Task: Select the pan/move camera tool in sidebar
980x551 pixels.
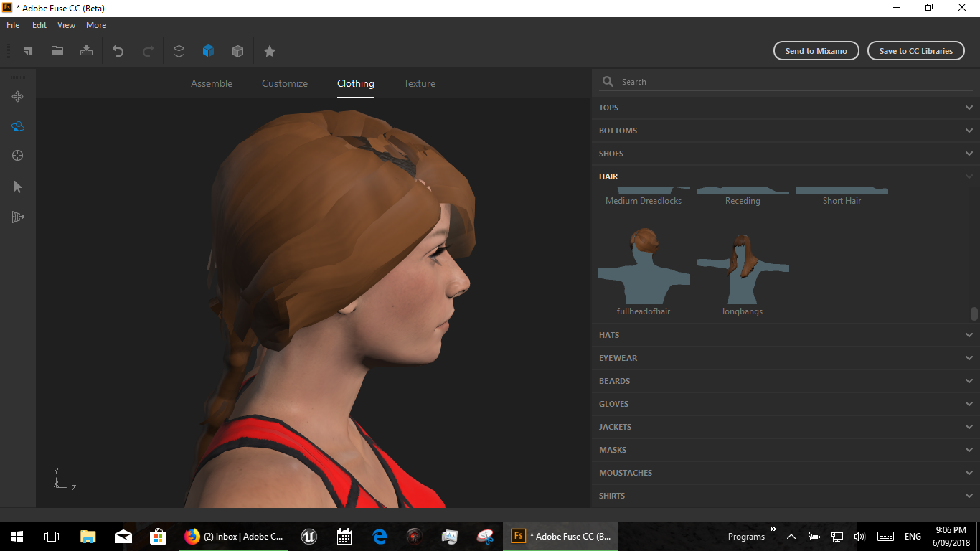Action: tap(18, 97)
